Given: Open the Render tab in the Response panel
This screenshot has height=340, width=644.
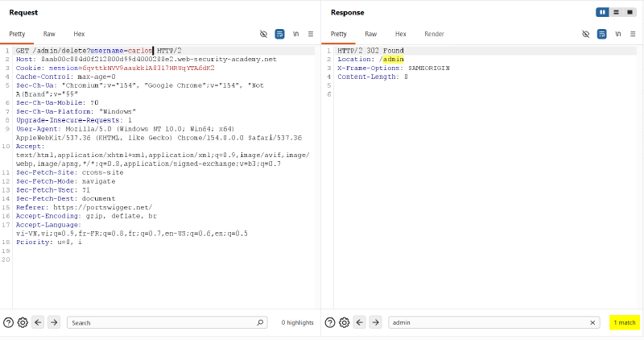Looking at the screenshot, I should coord(434,34).
